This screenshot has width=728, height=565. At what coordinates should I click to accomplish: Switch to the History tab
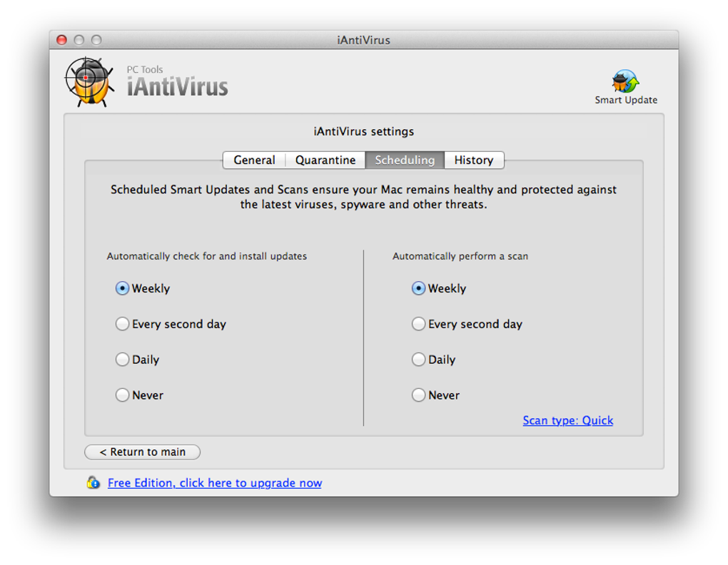474,160
